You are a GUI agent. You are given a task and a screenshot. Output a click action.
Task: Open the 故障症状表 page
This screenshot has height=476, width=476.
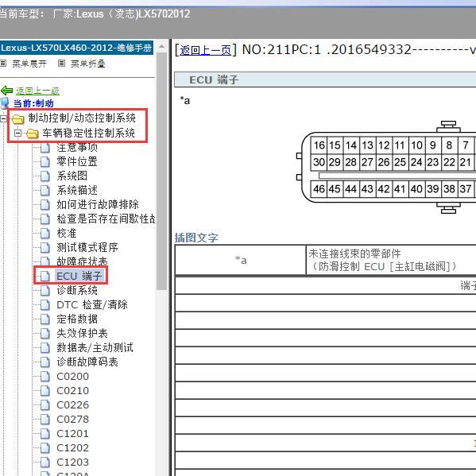[82, 261]
